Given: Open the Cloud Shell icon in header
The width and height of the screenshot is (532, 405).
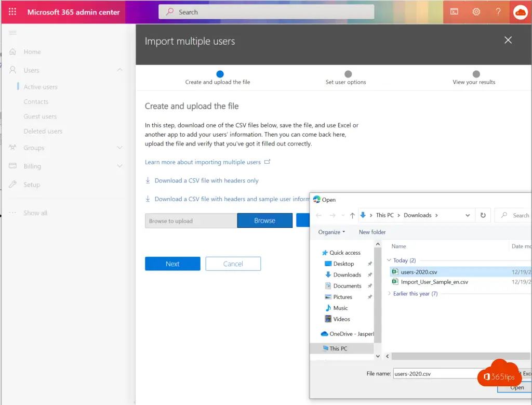Looking at the screenshot, I should pyautogui.click(x=454, y=12).
